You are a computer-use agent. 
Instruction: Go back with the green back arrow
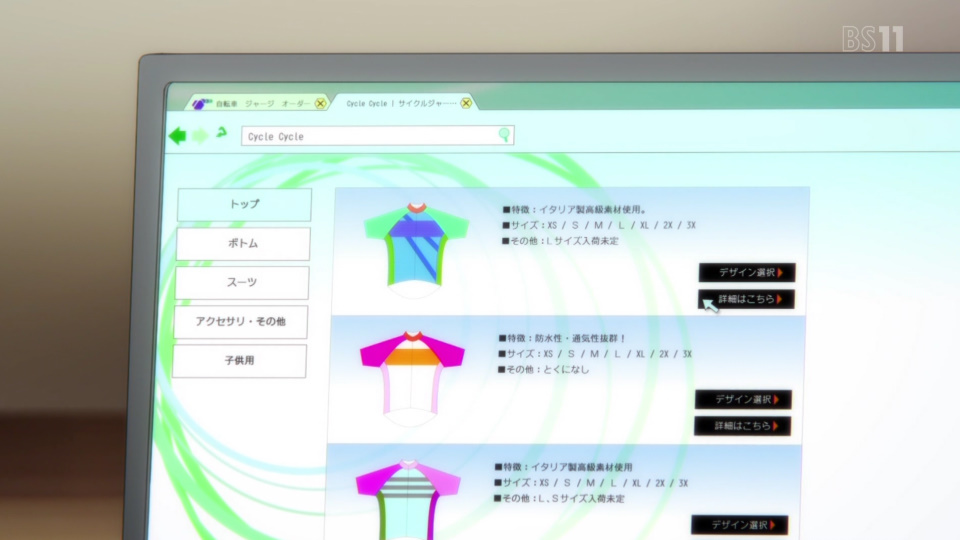(178, 135)
